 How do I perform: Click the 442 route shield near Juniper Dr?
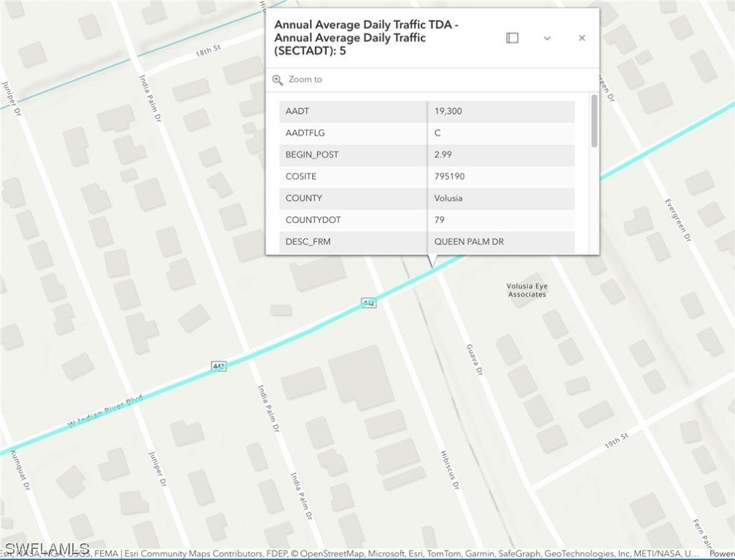coord(219,367)
